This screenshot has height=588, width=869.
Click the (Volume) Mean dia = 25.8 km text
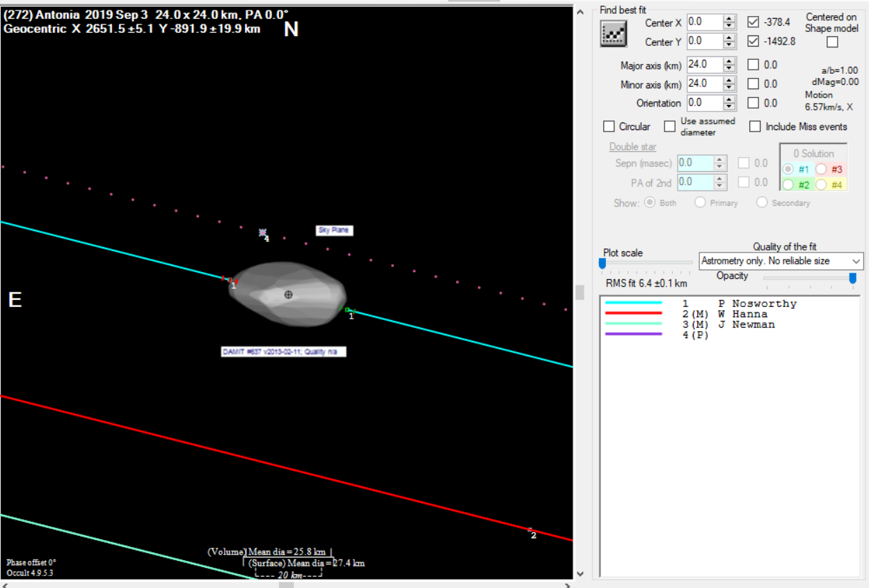266,552
